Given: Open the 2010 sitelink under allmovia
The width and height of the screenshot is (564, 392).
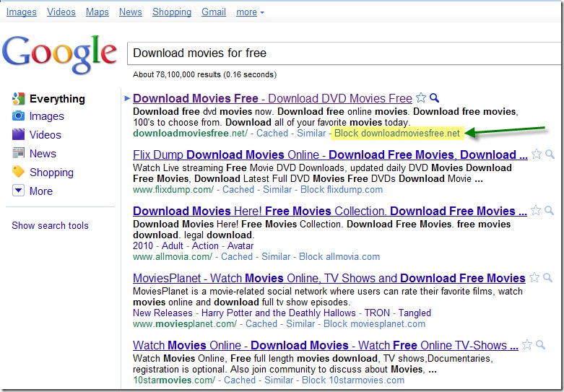Looking at the screenshot, I should pyautogui.click(x=143, y=245).
